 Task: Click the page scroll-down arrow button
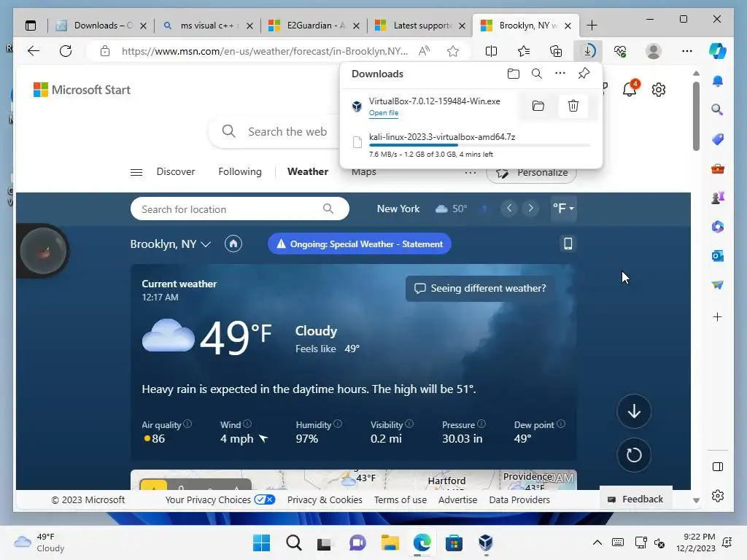(634, 411)
